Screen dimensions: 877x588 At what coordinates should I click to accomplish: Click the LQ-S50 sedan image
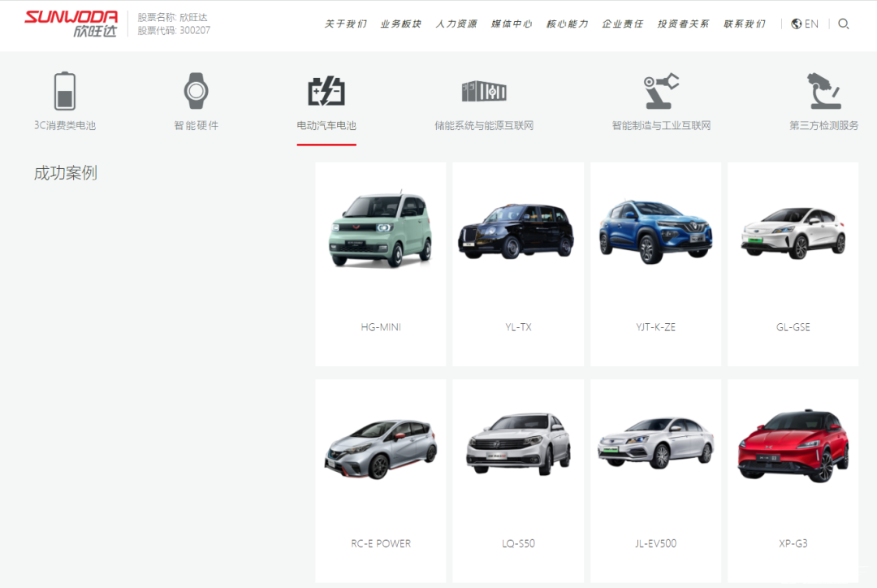(x=518, y=444)
